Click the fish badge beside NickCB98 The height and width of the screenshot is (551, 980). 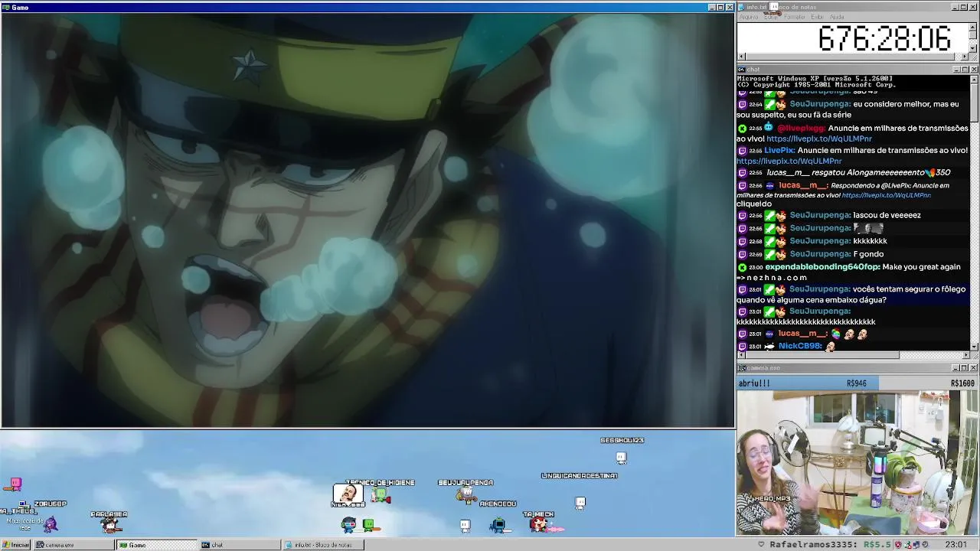769,347
